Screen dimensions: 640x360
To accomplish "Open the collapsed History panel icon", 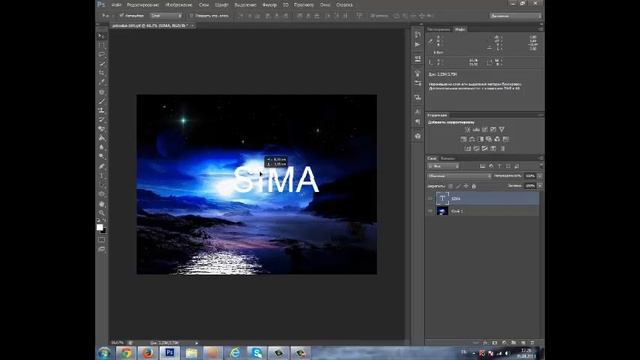I will pyautogui.click(x=418, y=35).
